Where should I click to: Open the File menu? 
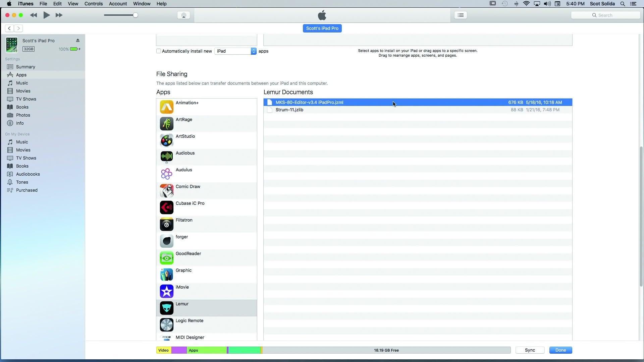(x=43, y=4)
